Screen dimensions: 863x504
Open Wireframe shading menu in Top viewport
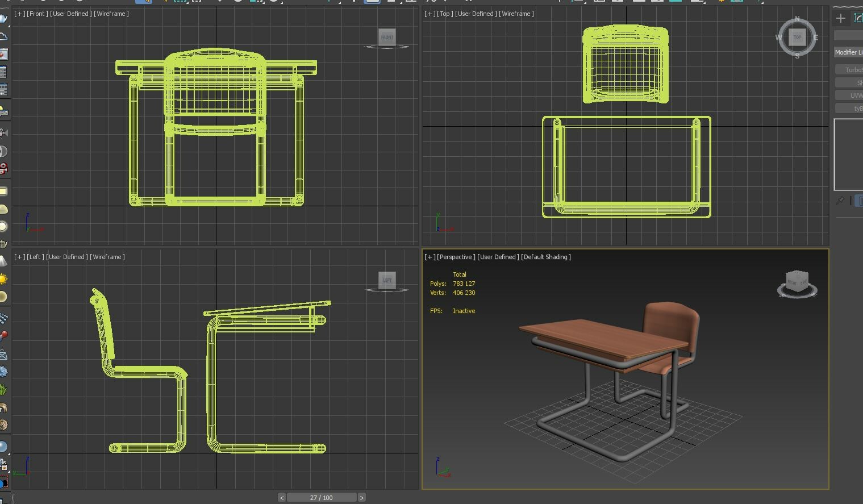pos(516,14)
